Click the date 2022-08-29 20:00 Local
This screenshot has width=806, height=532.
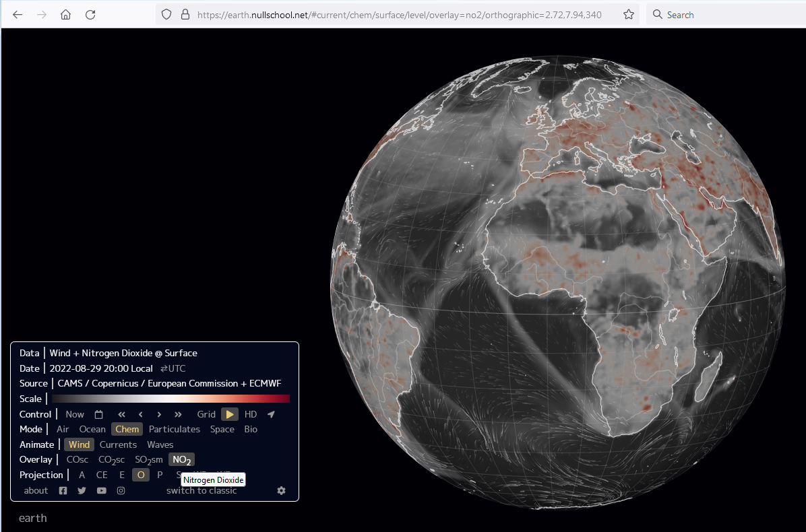click(x=101, y=369)
